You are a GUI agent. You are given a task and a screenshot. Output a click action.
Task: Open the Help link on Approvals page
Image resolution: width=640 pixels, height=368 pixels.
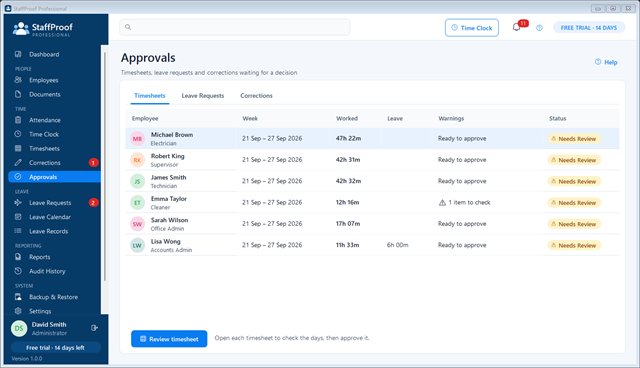606,62
